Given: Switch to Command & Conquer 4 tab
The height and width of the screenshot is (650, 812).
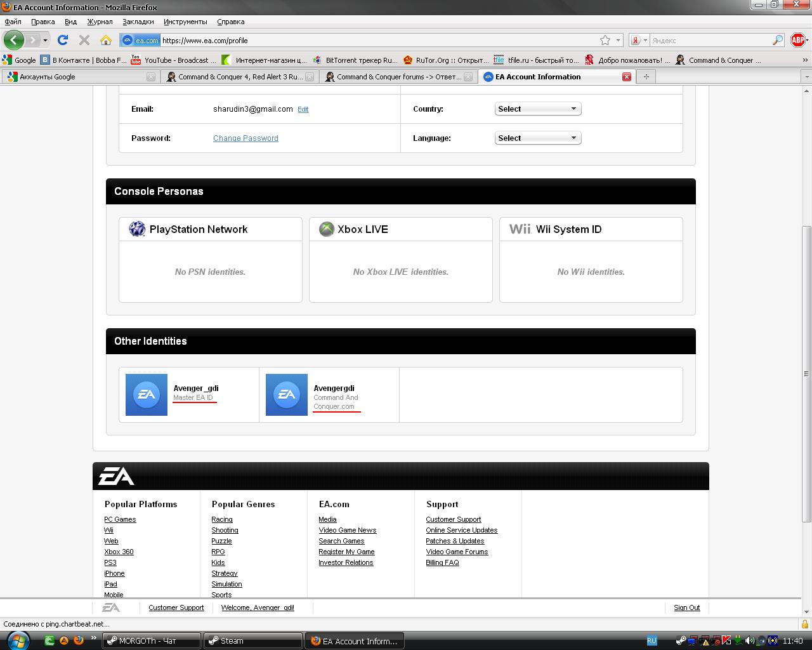Looking at the screenshot, I should click(x=240, y=77).
